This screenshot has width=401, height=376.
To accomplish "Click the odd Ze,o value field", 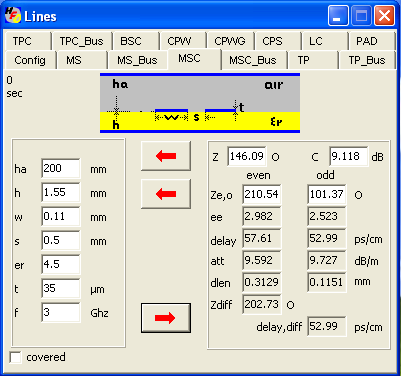I will 327,194.
